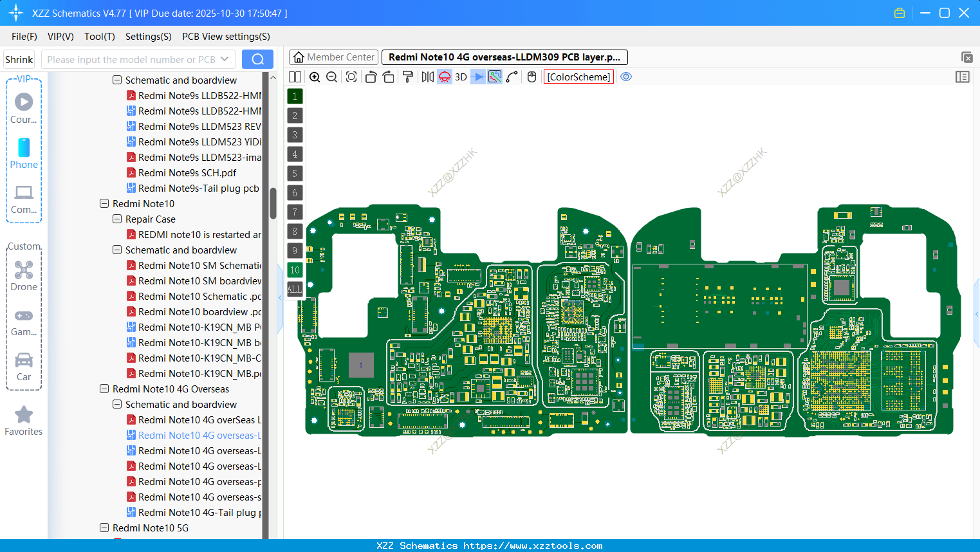980x552 pixels.
Task: Open the model number dropdown arrow
Action: coord(225,59)
